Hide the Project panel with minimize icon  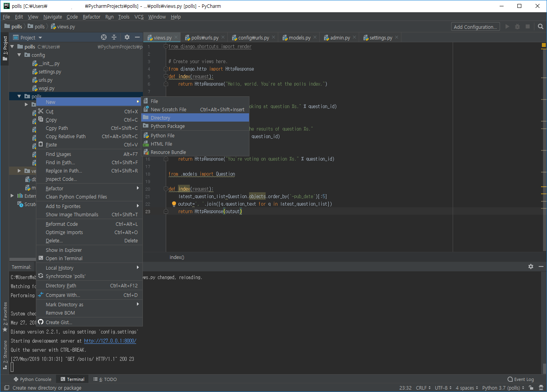pyautogui.click(x=137, y=37)
